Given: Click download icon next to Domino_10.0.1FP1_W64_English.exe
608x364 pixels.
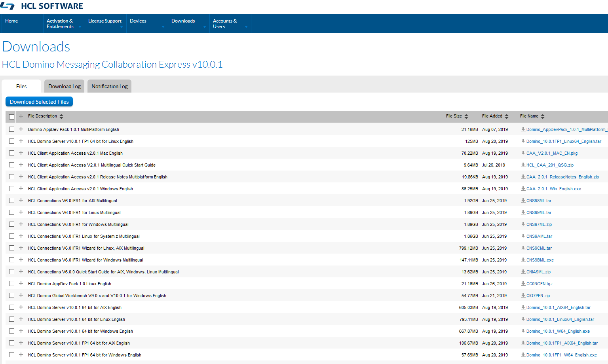Looking at the screenshot, I should click(523, 355).
